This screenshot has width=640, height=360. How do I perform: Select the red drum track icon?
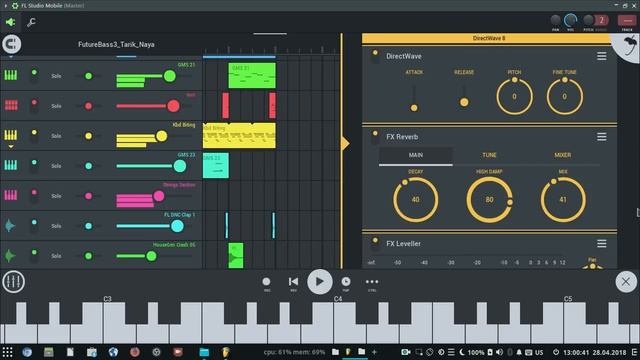coord(11,105)
